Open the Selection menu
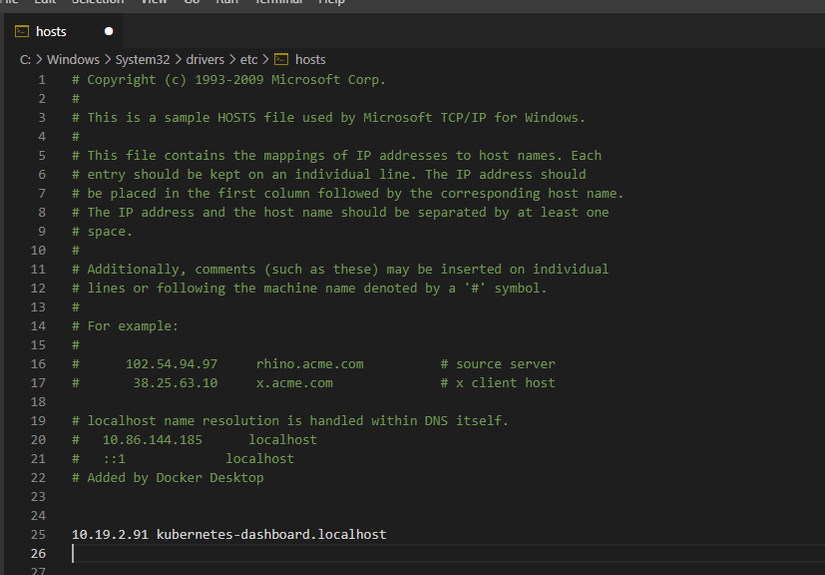Image resolution: width=825 pixels, height=575 pixels. (x=98, y=2)
